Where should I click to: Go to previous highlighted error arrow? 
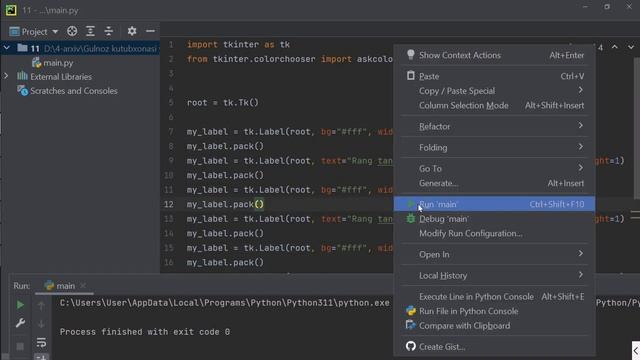pyautogui.click(x=615, y=47)
